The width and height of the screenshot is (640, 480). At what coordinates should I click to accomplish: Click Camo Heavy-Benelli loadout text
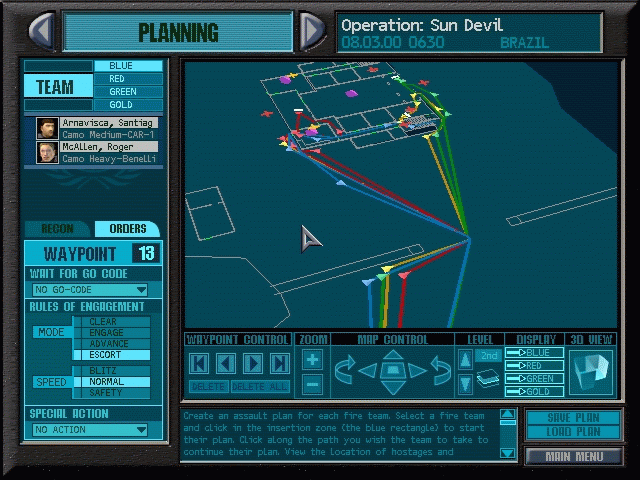click(109, 158)
